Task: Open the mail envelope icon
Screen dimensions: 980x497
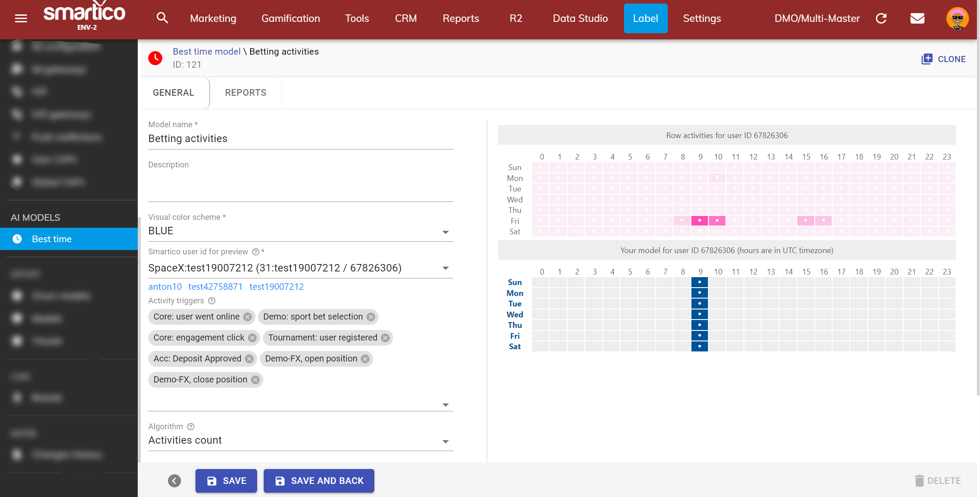Action: tap(917, 18)
